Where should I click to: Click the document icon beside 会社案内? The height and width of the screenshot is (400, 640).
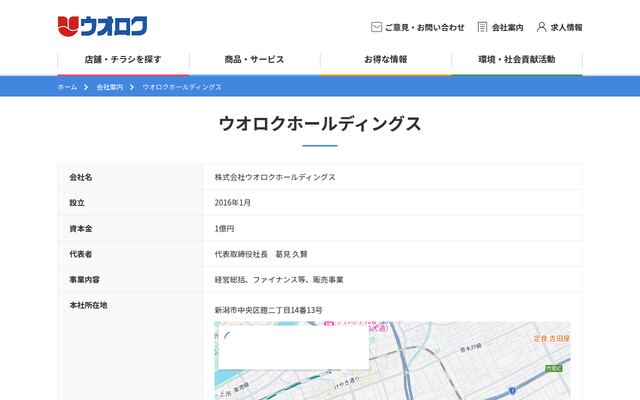(x=482, y=27)
